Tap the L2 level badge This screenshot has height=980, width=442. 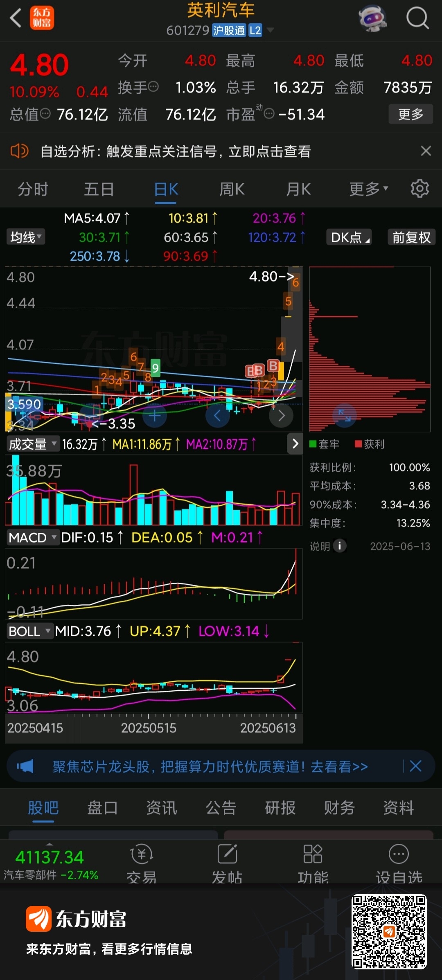coord(255,30)
